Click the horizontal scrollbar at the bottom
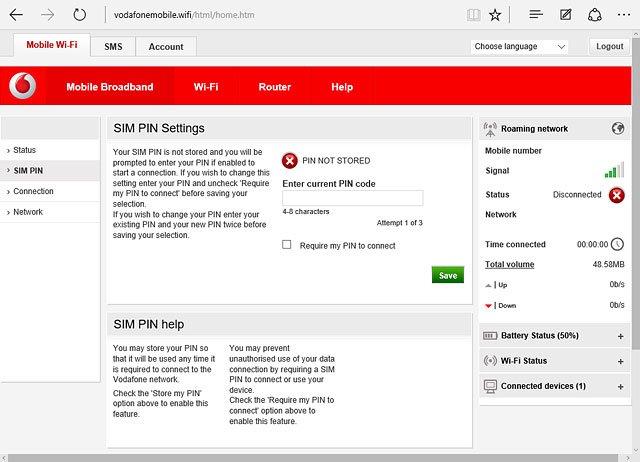The width and height of the screenshot is (640, 462). pyautogui.click(x=313, y=458)
